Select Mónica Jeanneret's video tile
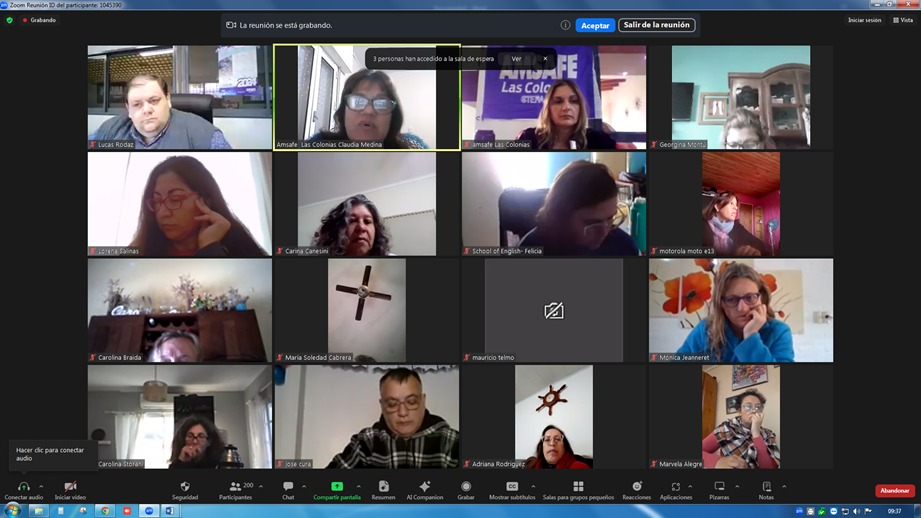Viewport: 921px width, 518px height. pos(740,310)
